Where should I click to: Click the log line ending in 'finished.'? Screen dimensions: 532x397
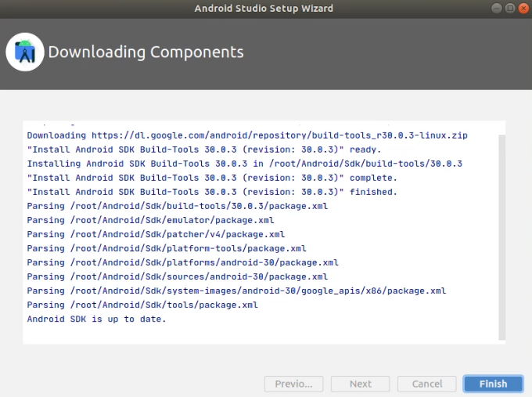click(212, 192)
